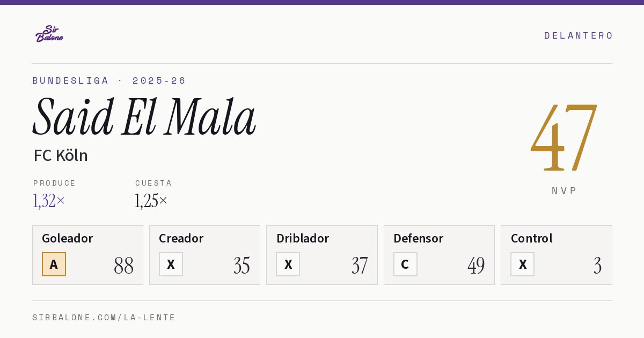Select the X grade badge under Driblador

click(x=288, y=264)
